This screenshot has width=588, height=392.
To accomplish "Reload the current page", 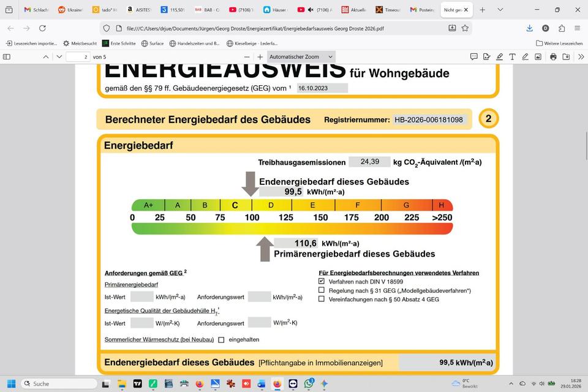I will click(42, 28).
